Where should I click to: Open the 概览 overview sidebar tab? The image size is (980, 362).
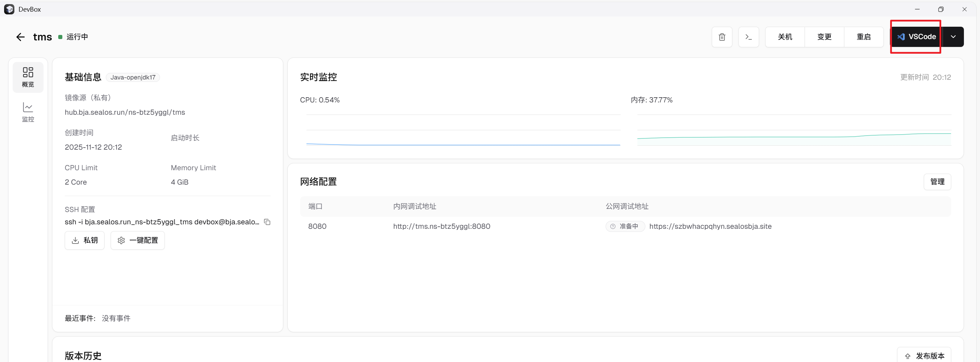28,77
